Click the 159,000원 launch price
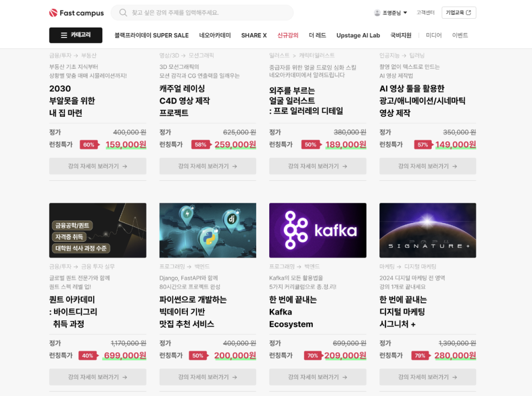This screenshot has height=396, width=532. [126, 144]
